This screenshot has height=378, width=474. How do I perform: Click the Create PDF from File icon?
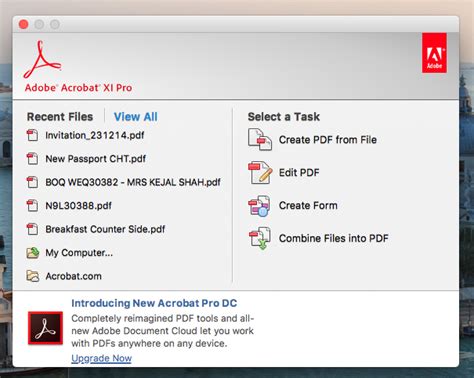pos(260,139)
